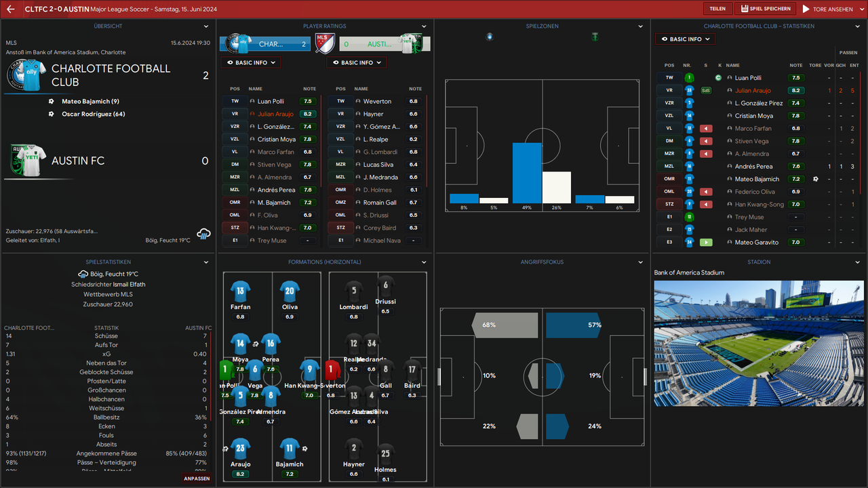The height and width of the screenshot is (488, 868).
Task: Click the Charlotte score bar in Player Ratings
Action: (265, 44)
